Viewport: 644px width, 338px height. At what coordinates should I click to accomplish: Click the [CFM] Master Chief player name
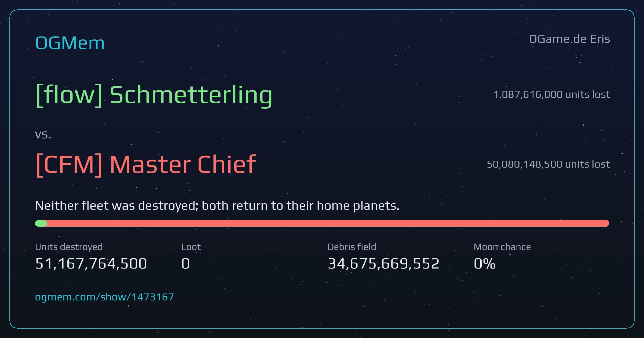pos(146,164)
